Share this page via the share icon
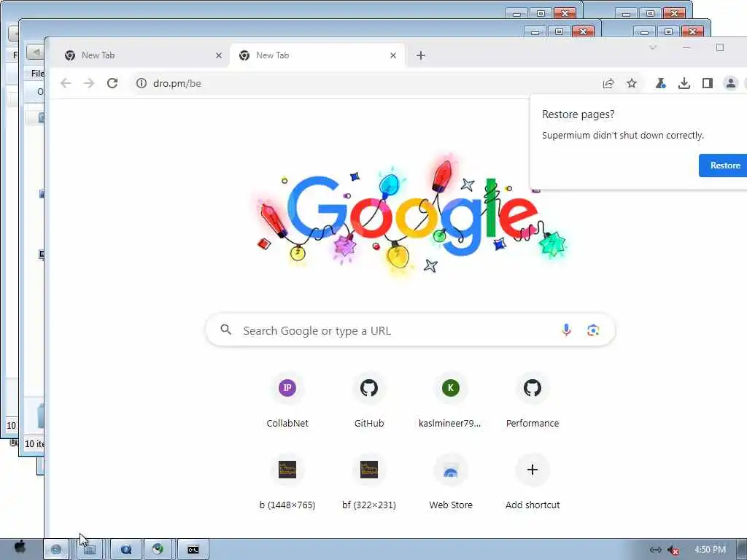 (608, 83)
